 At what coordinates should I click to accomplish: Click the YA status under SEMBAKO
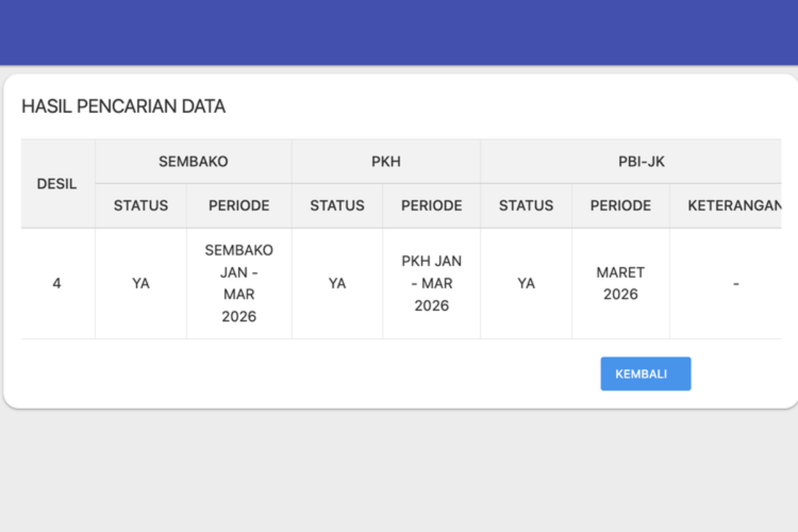point(140,283)
